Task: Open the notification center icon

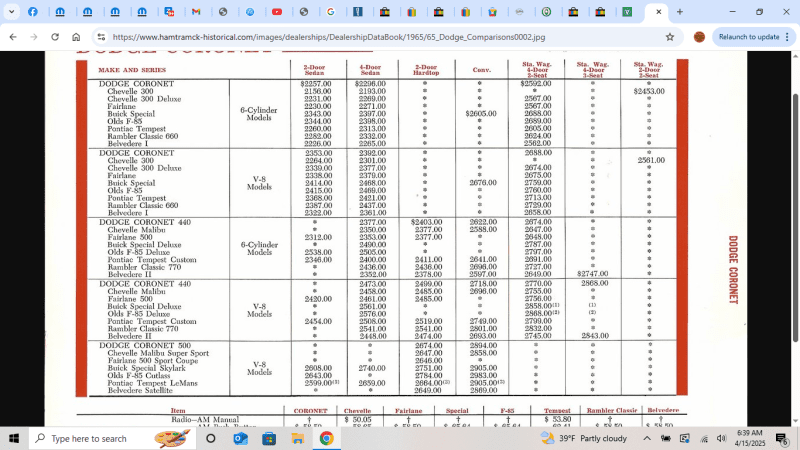Action: click(x=782, y=438)
